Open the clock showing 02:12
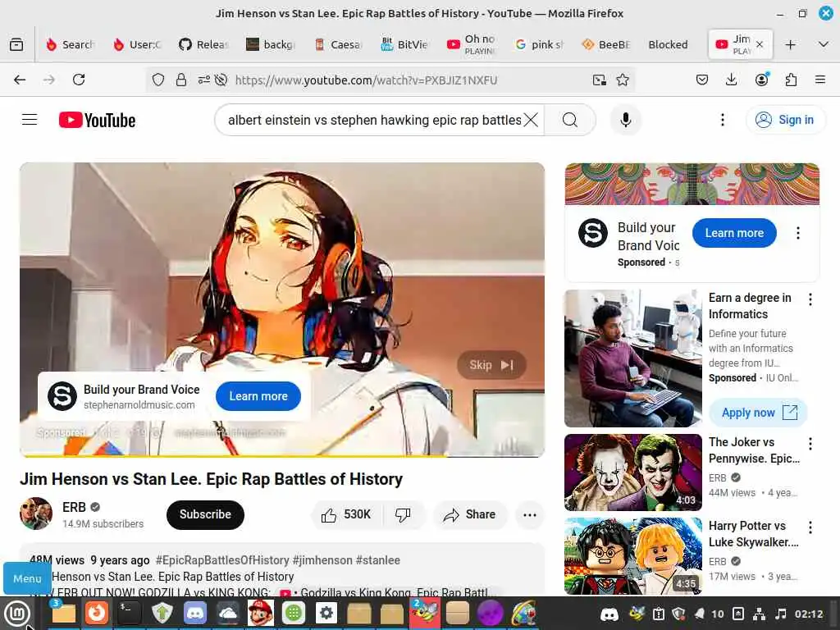Viewport: 840px width, 630px height. coord(809,614)
